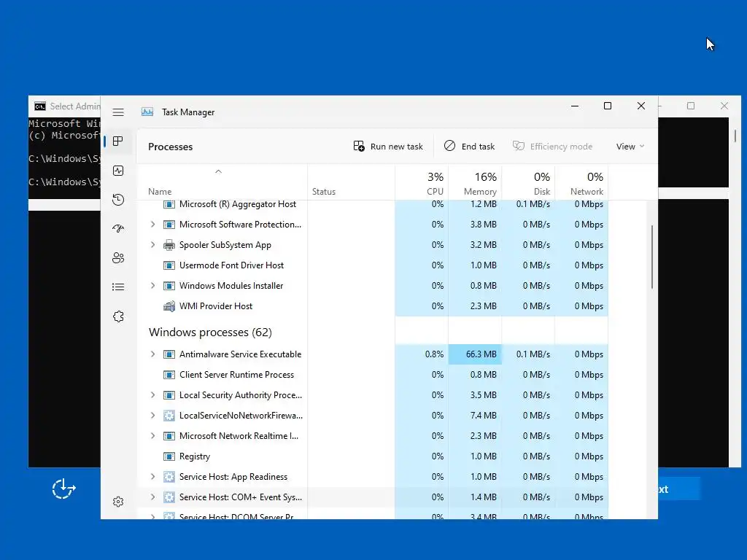This screenshot has width=747, height=560.
Task: Open the App history page icon
Action: tap(118, 200)
